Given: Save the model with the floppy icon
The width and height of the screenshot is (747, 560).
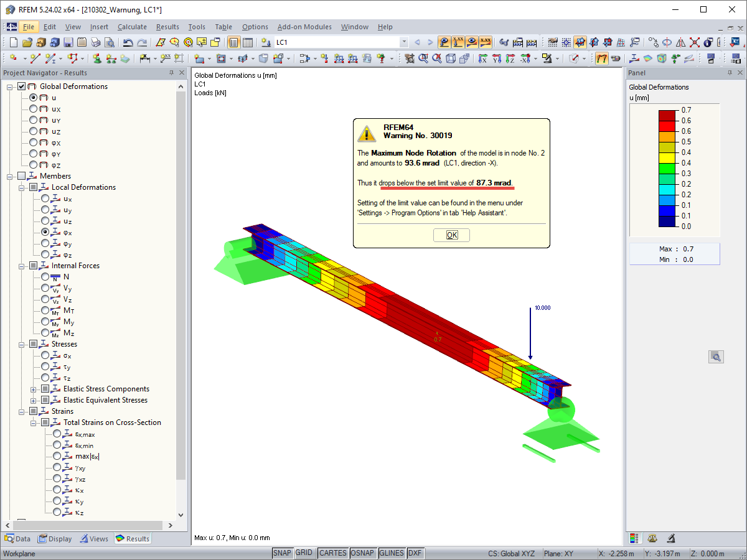Looking at the screenshot, I should click(x=68, y=42).
